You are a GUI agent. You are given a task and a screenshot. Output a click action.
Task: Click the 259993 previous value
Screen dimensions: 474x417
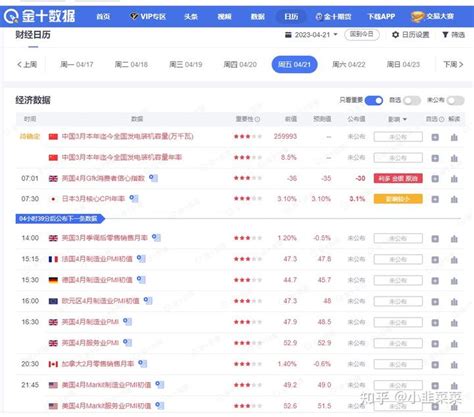click(x=285, y=136)
